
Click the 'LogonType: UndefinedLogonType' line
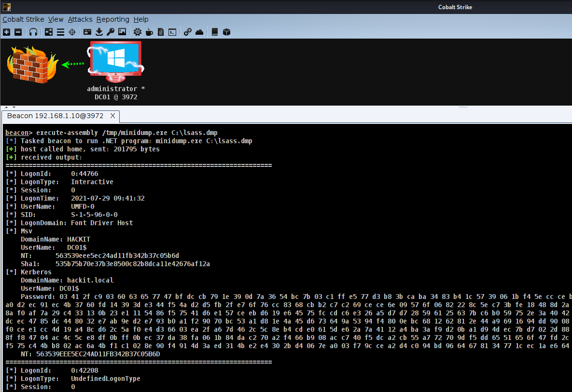tap(73, 378)
